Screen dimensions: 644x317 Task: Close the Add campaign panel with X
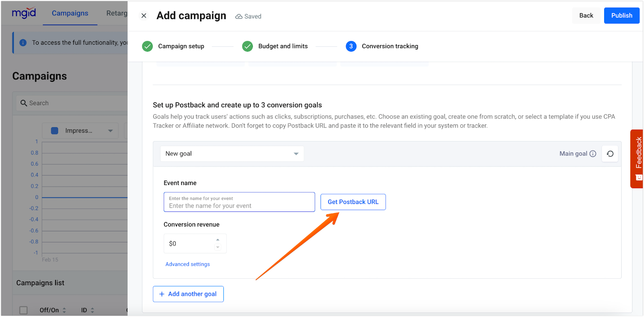pos(144,16)
